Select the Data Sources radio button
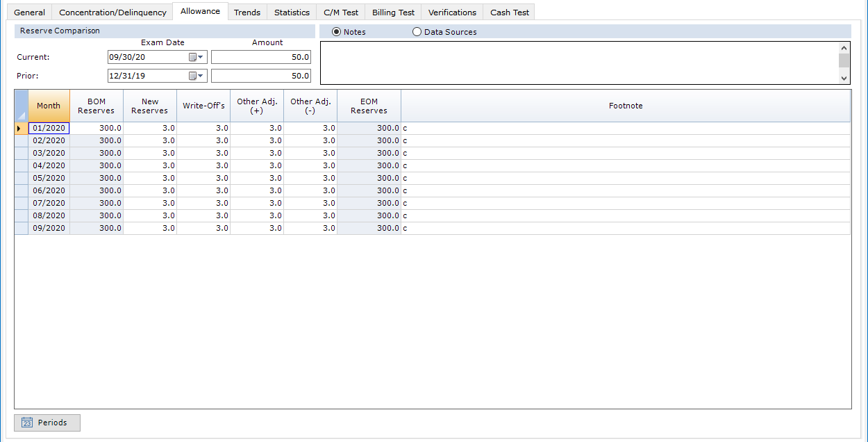Image resolution: width=868 pixels, height=442 pixels. coord(417,32)
